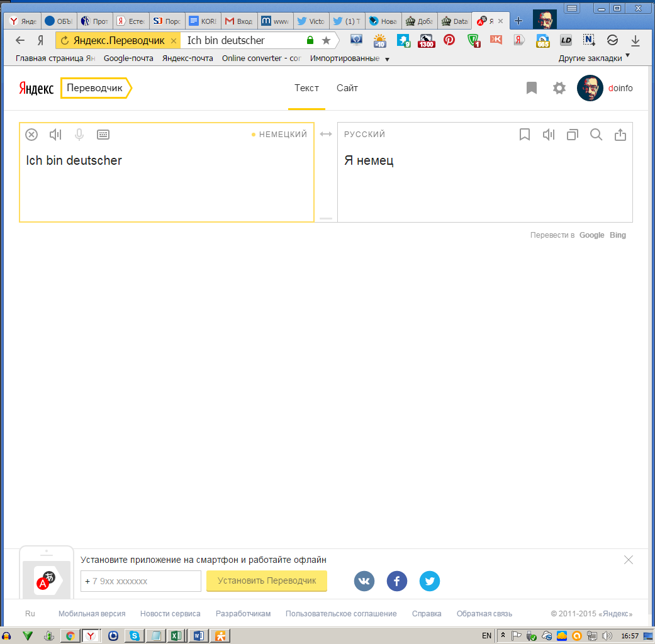
Task: Open the LD extension icon
Action: (566, 40)
